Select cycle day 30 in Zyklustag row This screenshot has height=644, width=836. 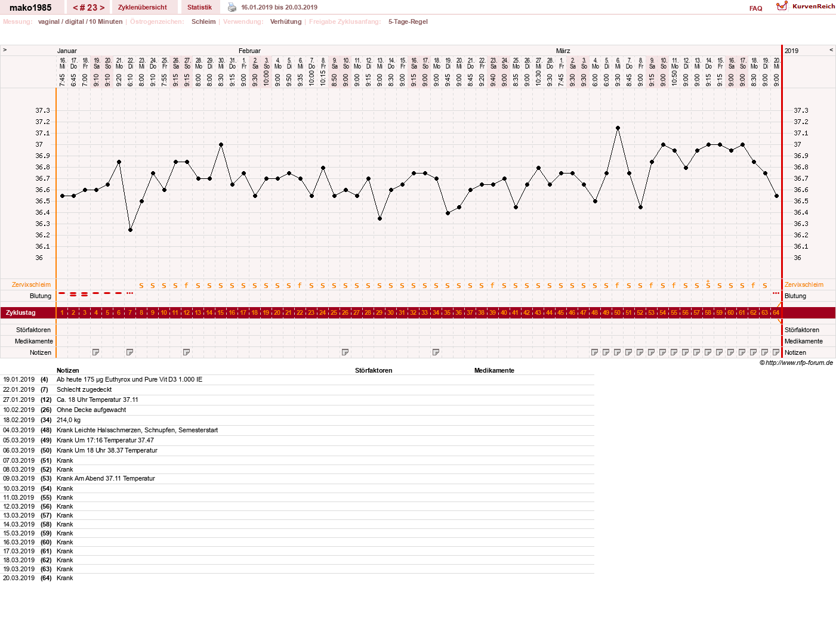[391, 312]
